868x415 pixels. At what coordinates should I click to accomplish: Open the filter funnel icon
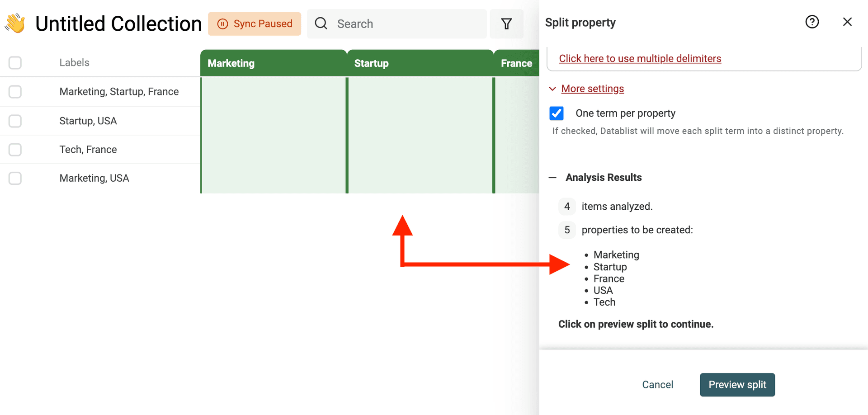tap(506, 24)
